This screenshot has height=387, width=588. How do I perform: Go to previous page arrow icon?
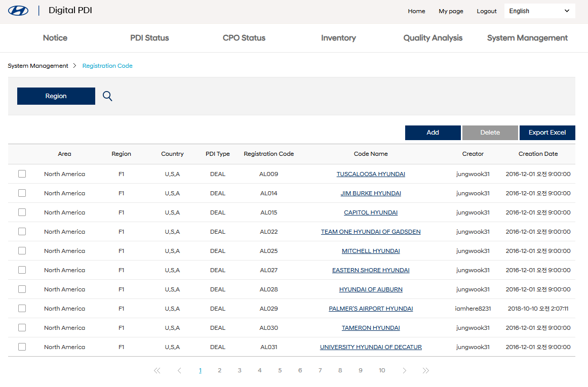[179, 370]
